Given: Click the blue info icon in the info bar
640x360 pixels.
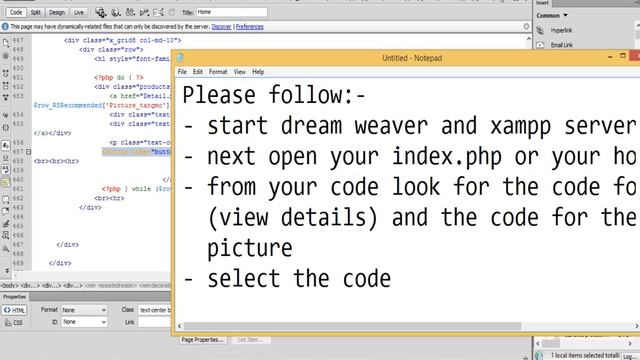Looking at the screenshot, I should click(5, 27).
